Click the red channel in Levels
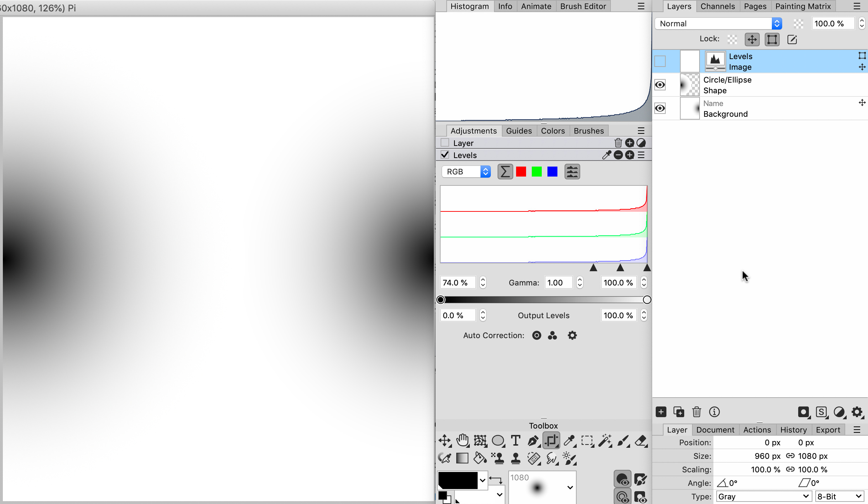 (521, 172)
